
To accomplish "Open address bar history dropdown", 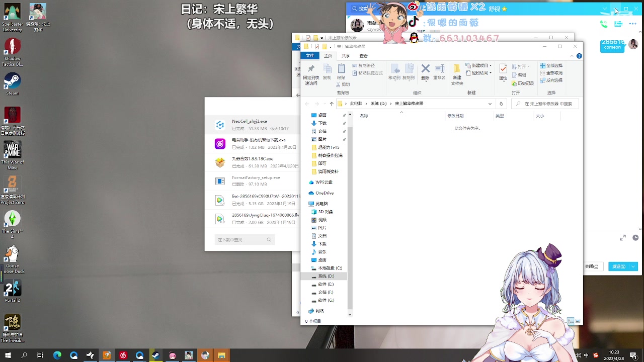I will 490,104.
